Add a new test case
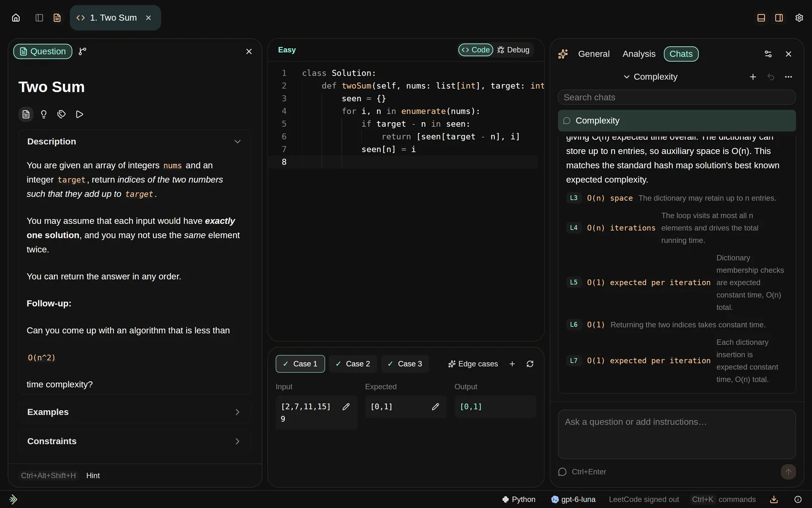Screen dimensions: 812x508 pos(512,364)
